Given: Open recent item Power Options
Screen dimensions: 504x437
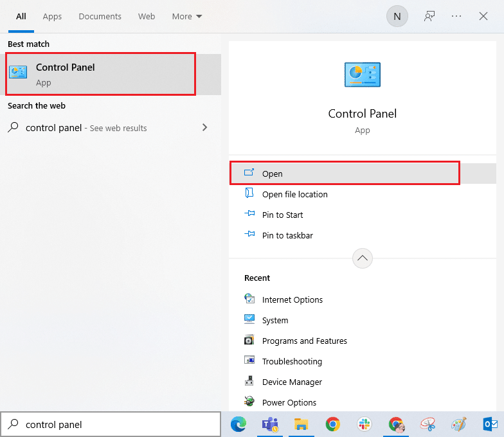Looking at the screenshot, I should 363,402.
